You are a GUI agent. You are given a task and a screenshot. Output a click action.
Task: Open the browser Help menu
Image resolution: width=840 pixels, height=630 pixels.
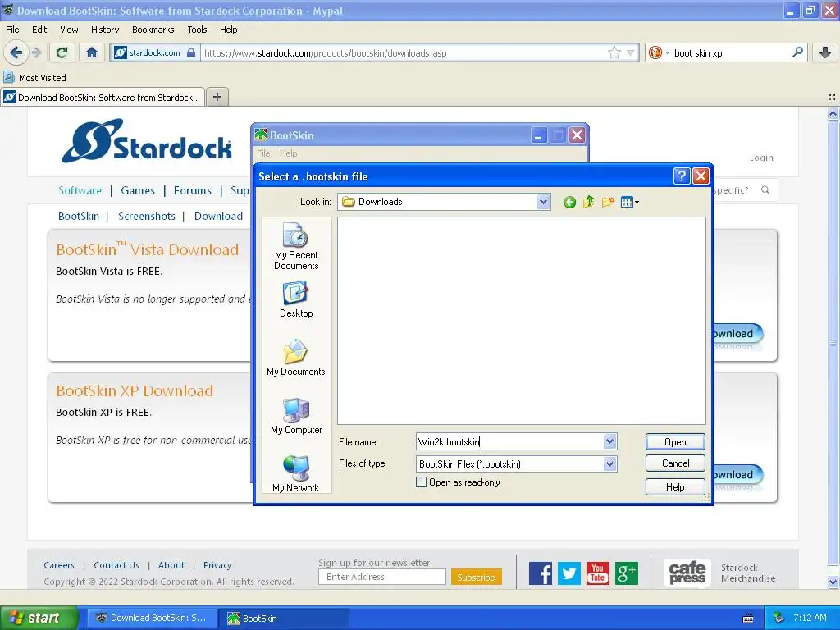229,30
